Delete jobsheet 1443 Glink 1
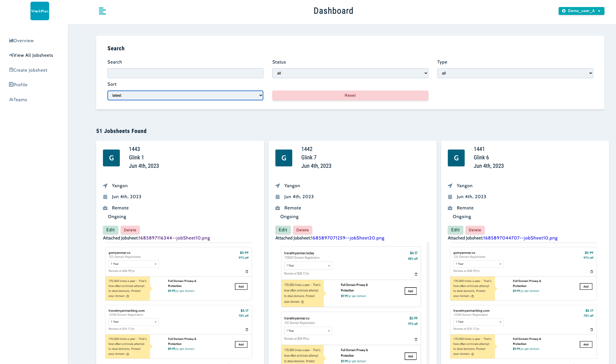Screen dimensions: 616x364 pos(130,230)
